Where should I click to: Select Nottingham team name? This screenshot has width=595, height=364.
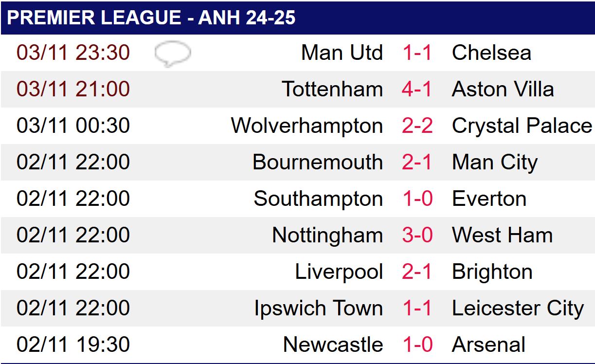[x=327, y=235]
